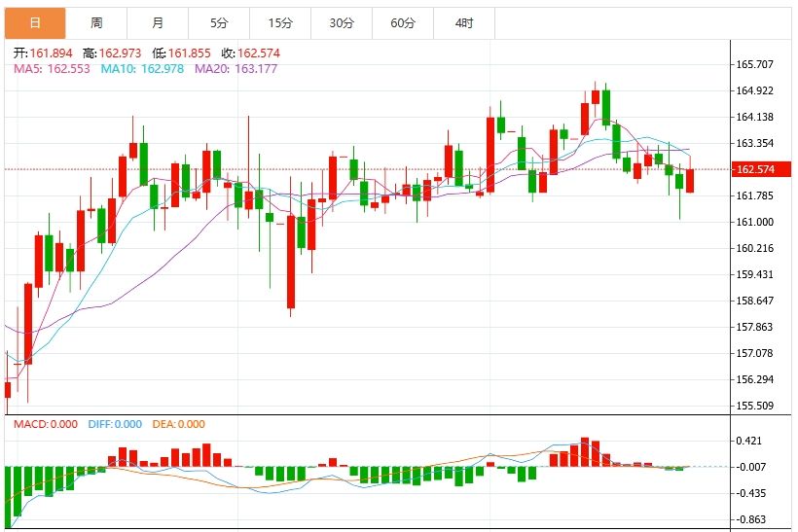This screenshot has height=532, width=798.
Task: Click the high price 高:162.973
Action: pos(112,53)
